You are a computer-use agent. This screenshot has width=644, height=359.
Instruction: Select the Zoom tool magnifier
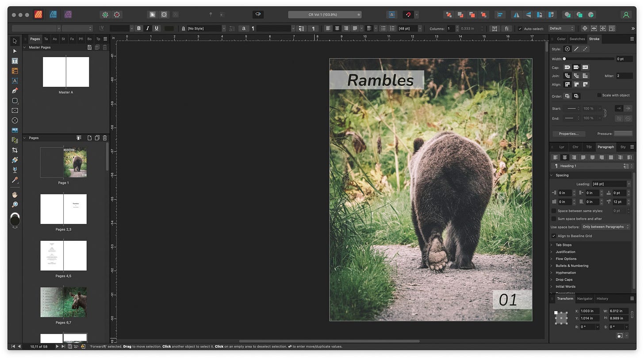point(15,205)
